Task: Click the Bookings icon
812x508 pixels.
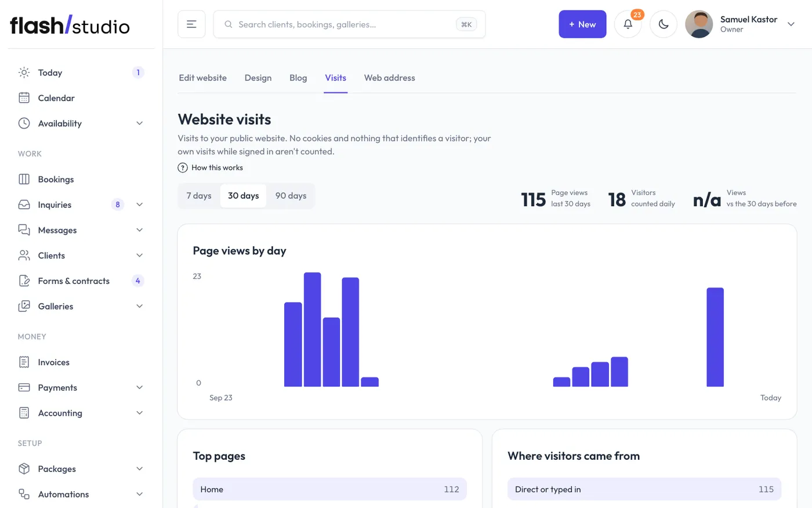Action: click(x=24, y=179)
